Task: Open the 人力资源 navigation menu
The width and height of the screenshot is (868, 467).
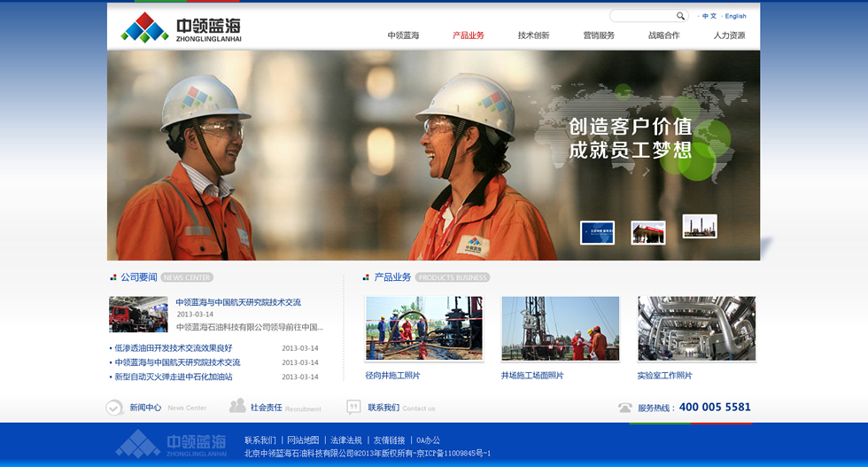Action: [729, 35]
